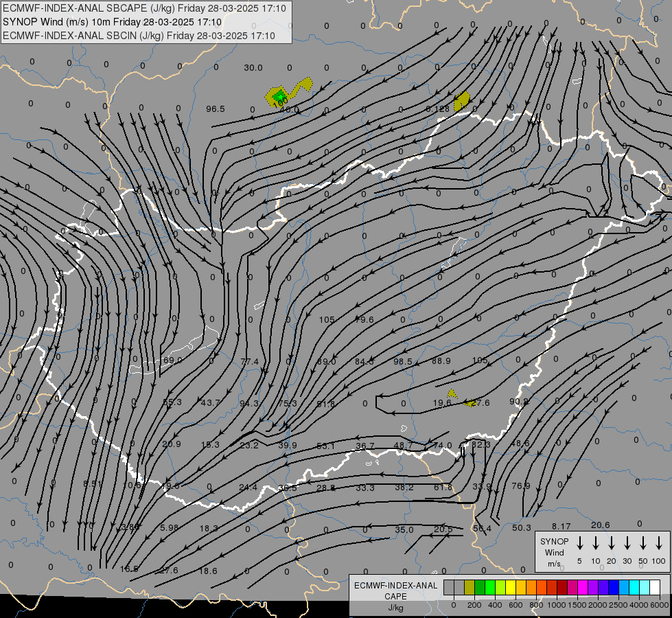
Task: Pick the lime yellow-green legend swatch
Action: (x=500, y=587)
